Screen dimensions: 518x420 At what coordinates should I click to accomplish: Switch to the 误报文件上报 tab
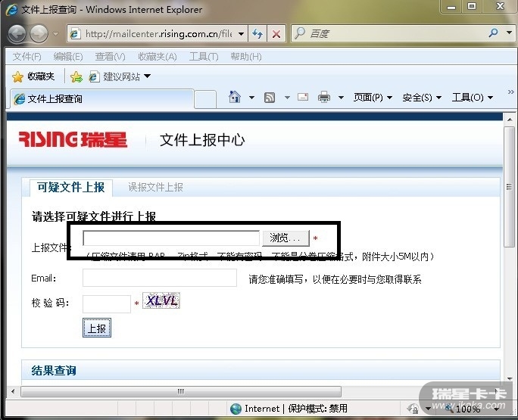(155, 187)
